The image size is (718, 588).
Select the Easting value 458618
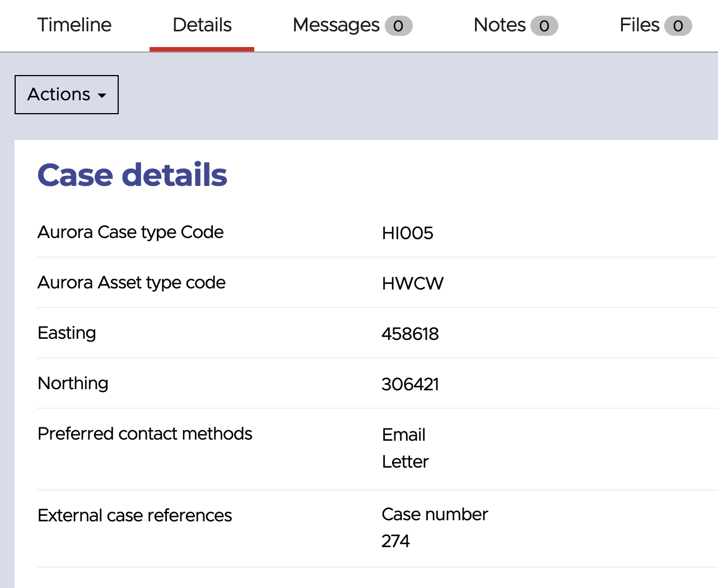(411, 334)
